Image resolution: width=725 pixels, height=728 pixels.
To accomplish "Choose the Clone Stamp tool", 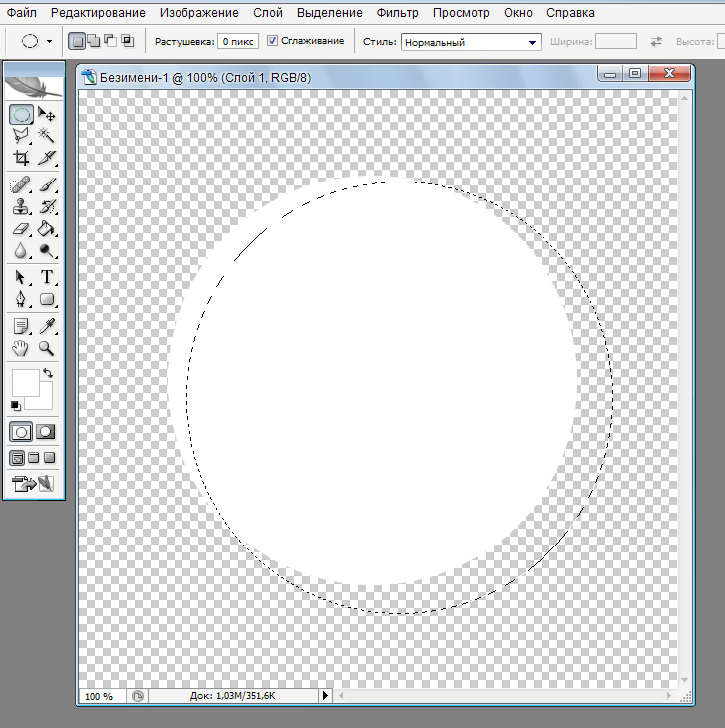I will 21,207.
